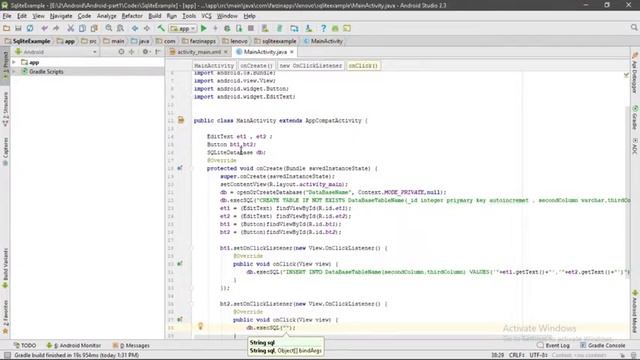The image size is (640, 360).
Task: Click the tool window toggle icon bottom left
Action: coord(7,355)
